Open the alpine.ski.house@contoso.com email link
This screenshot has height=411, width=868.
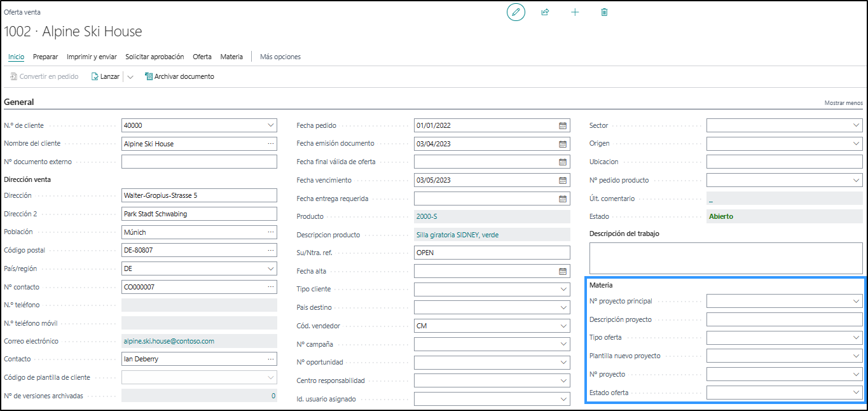(169, 341)
